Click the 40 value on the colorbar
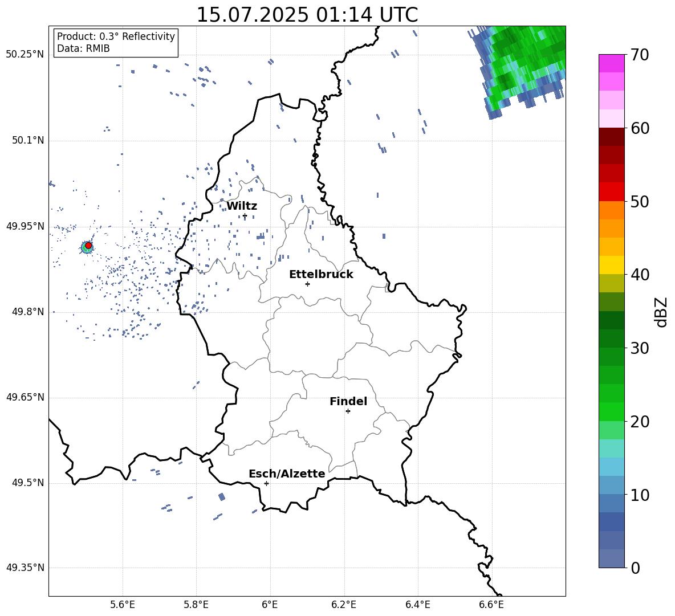675x616 pixels. (640, 275)
